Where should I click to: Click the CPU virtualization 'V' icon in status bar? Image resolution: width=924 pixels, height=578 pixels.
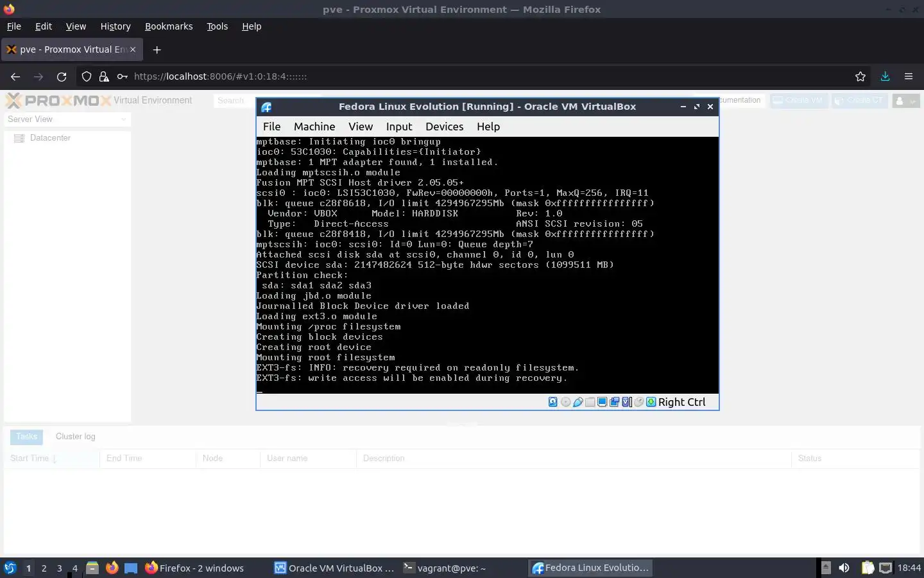click(626, 402)
